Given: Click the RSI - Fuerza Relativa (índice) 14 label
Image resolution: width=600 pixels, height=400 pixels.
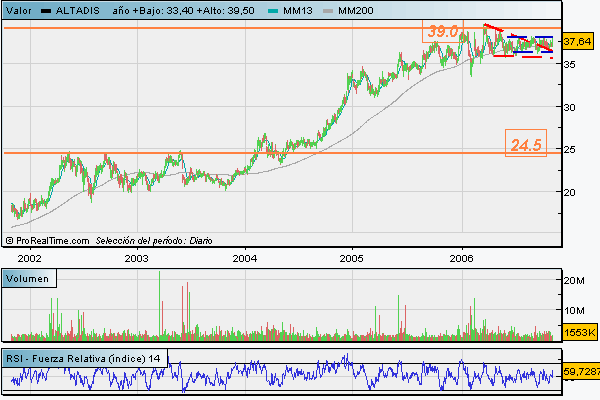Looking at the screenshot, I should coord(84,359).
